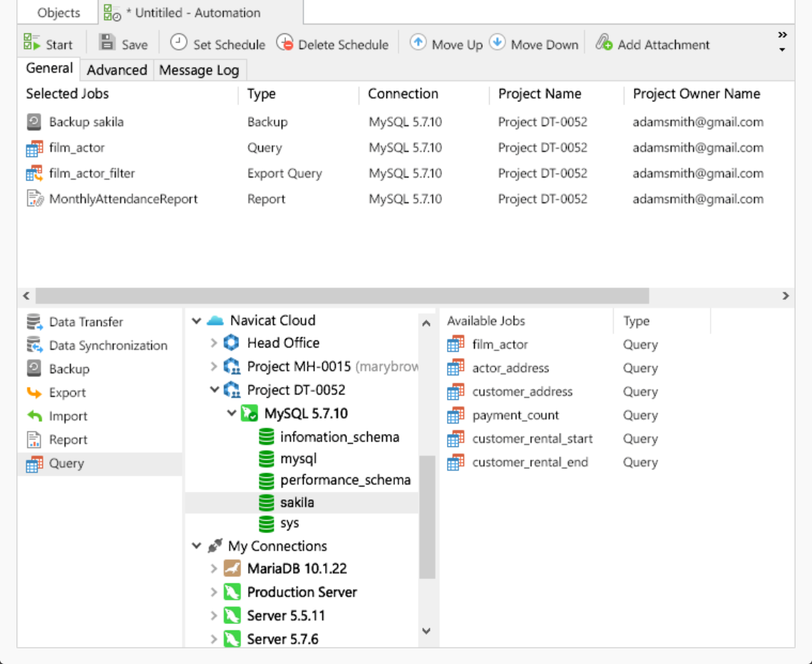Image resolution: width=812 pixels, height=664 pixels.
Task: Click the Set Schedule clock icon
Action: click(179, 43)
